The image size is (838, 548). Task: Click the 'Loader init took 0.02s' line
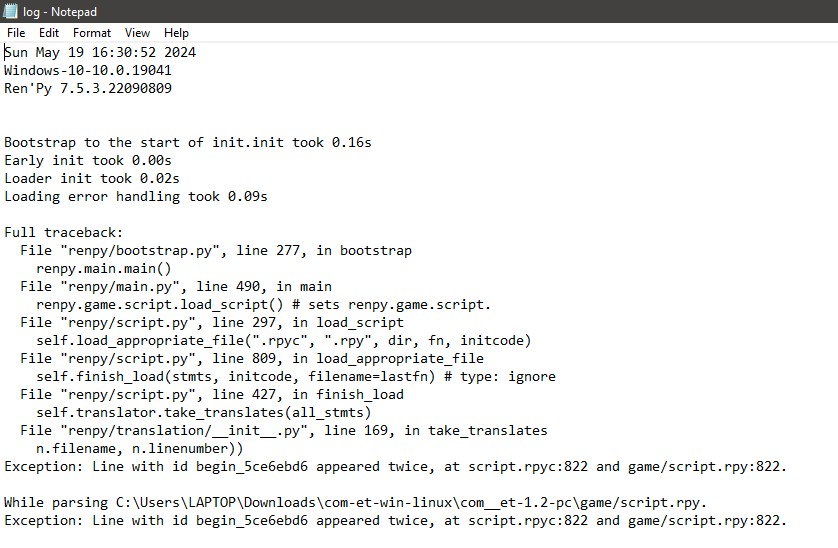(x=92, y=178)
